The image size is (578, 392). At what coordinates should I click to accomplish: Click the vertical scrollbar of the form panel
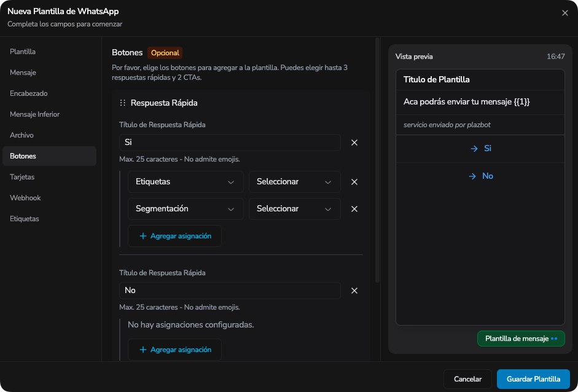coord(377,160)
